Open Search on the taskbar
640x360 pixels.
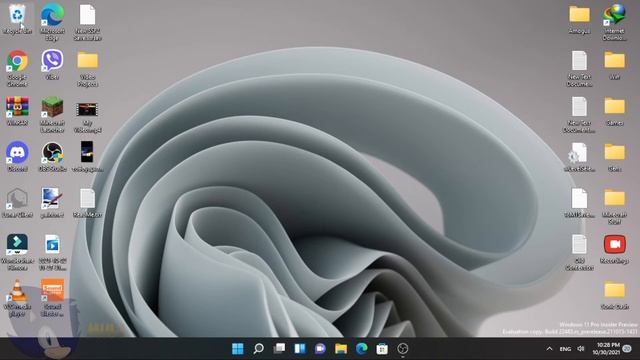258,349
